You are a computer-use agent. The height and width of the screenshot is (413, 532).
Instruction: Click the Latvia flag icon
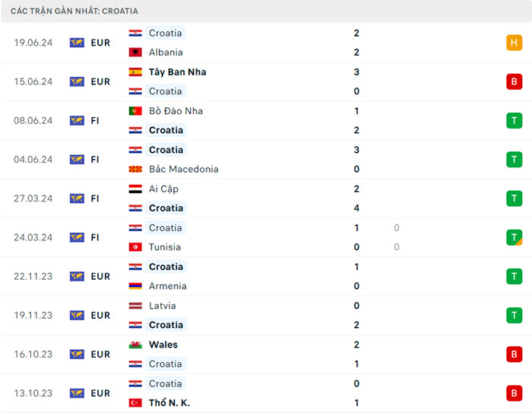[x=135, y=306]
